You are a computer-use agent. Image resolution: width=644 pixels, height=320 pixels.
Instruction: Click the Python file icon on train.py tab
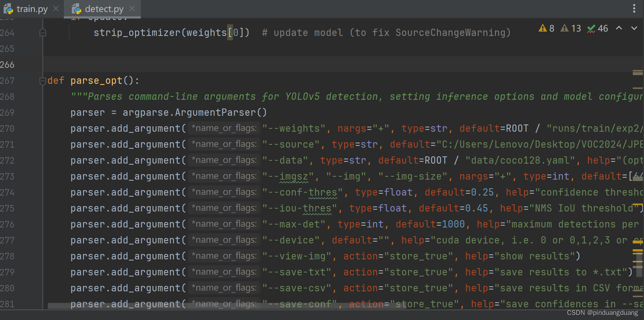[8, 9]
